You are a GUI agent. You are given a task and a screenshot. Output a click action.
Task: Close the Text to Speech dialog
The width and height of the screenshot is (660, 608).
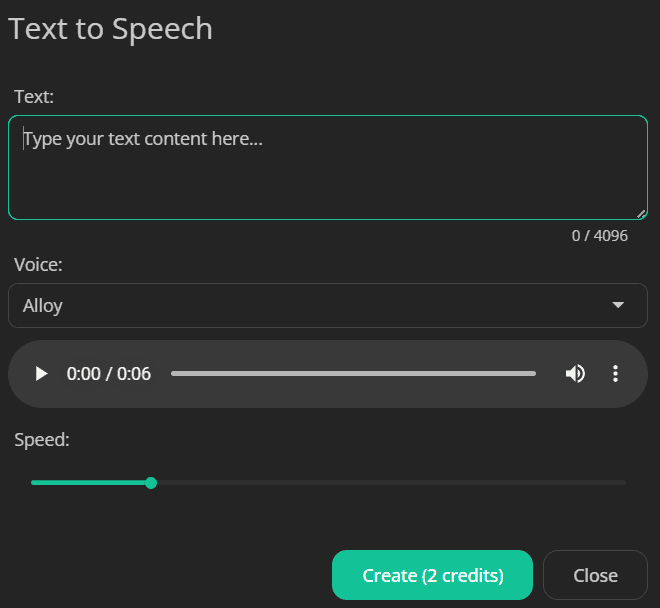pyautogui.click(x=595, y=575)
